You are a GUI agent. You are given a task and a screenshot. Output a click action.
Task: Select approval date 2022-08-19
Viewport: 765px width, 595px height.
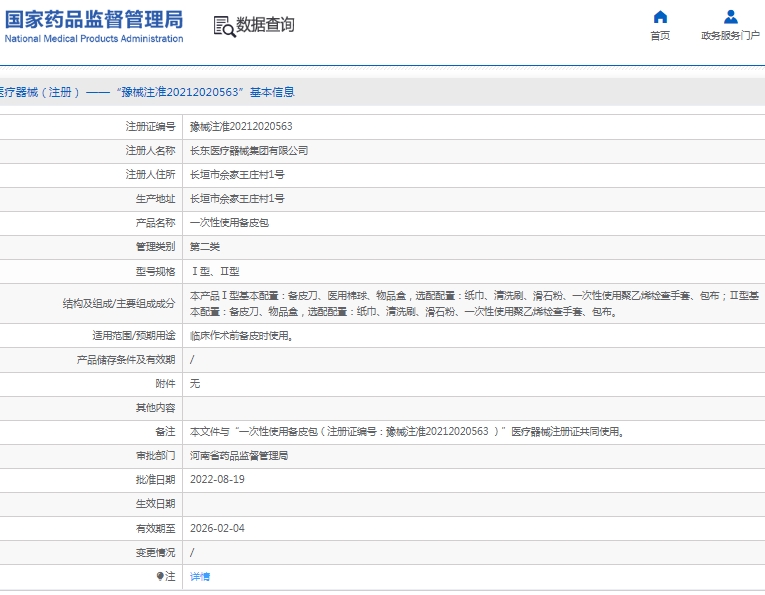tap(217, 479)
